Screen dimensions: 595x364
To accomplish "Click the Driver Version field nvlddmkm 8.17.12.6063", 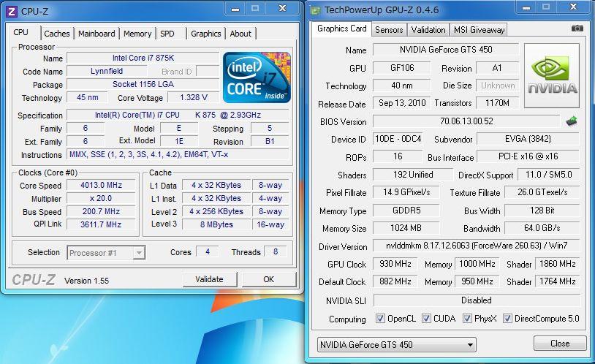I will [477, 246].
